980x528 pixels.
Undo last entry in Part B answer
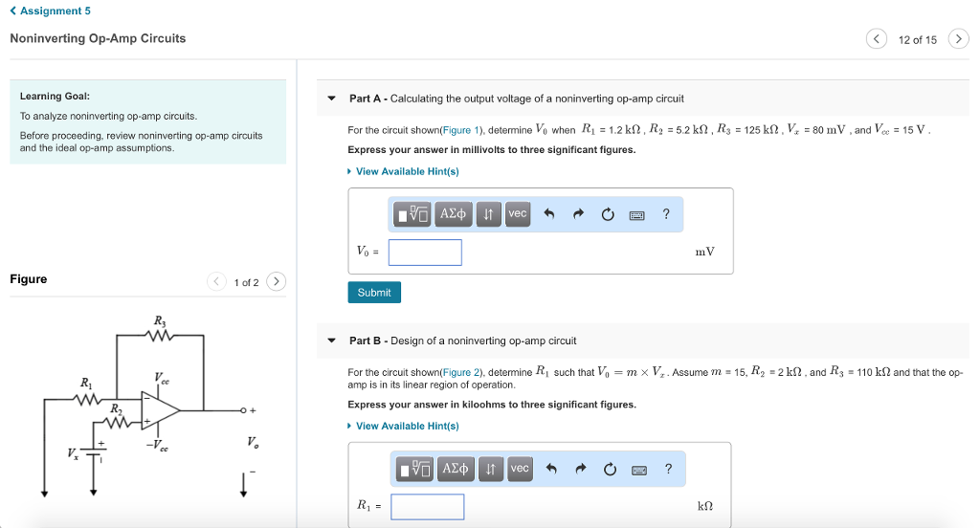click(551, 469)
